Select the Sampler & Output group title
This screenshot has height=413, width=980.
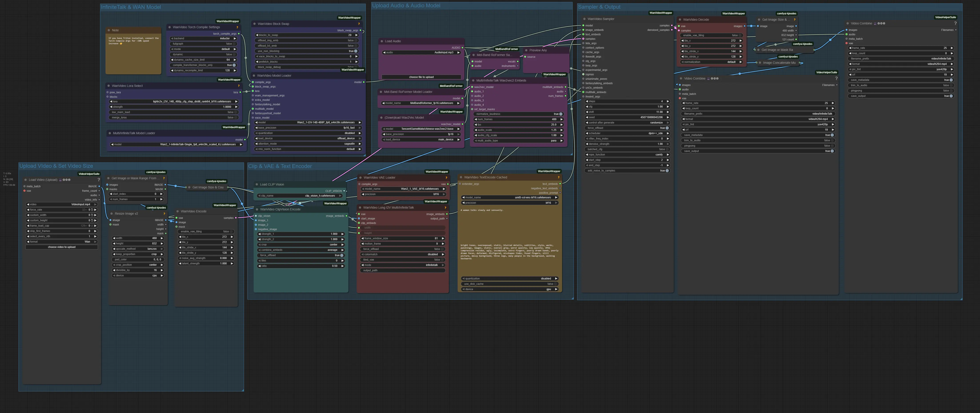599,7
